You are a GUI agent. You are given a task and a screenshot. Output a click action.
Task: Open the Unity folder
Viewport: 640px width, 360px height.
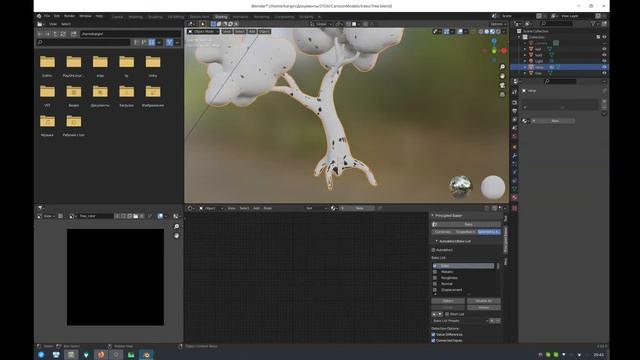(153, 66)
